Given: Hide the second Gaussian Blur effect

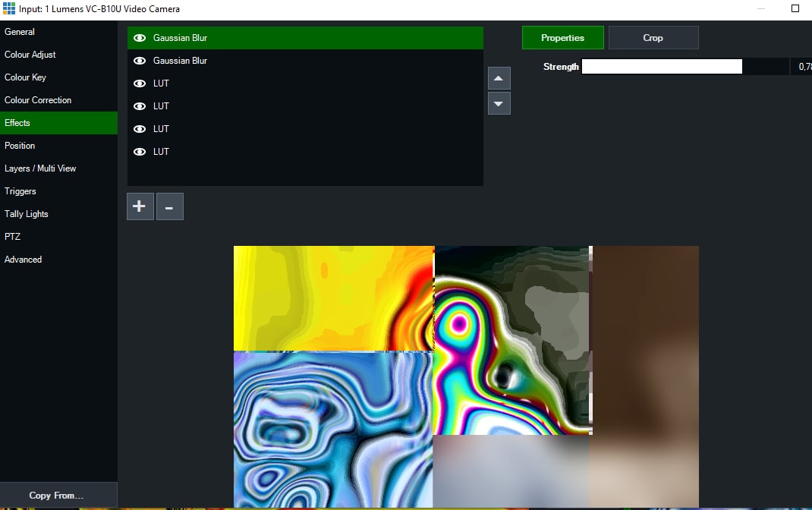Looking at the screenshot, I should click(x=140, y=61).
